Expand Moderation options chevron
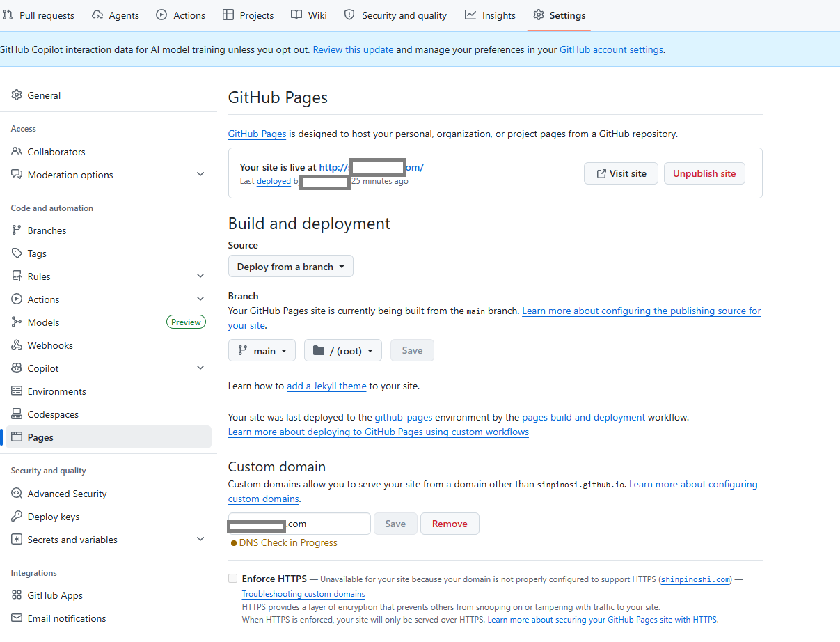The width and height of the screenshot is (840, 642). click(200, 175)
